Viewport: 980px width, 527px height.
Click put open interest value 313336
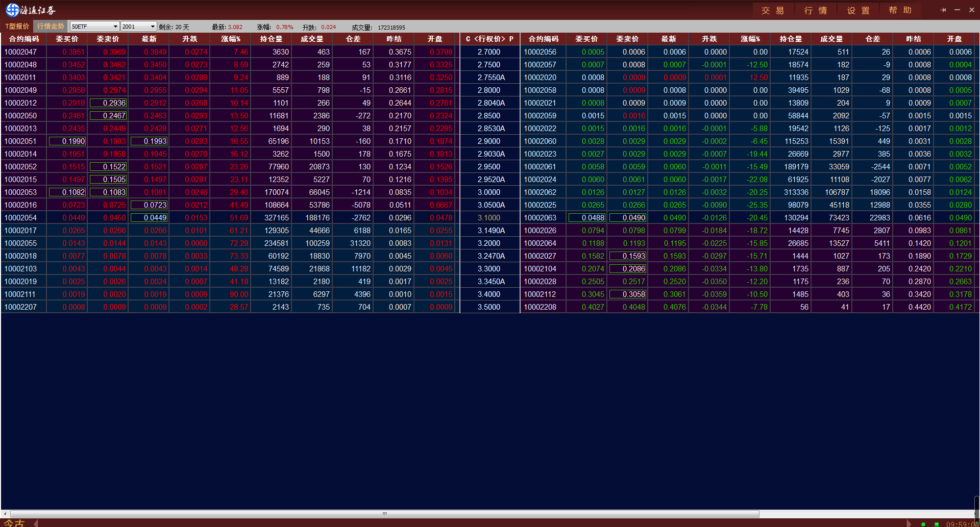point(796,192)
